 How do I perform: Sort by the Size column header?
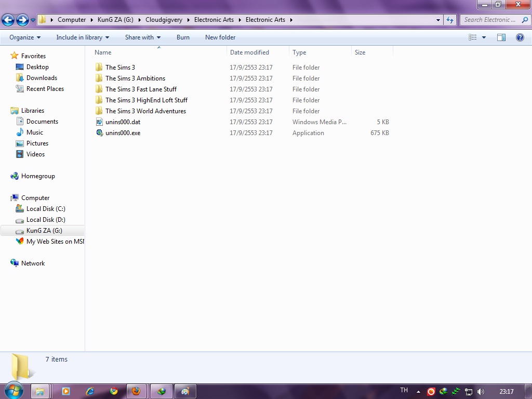tap(372, 52)
